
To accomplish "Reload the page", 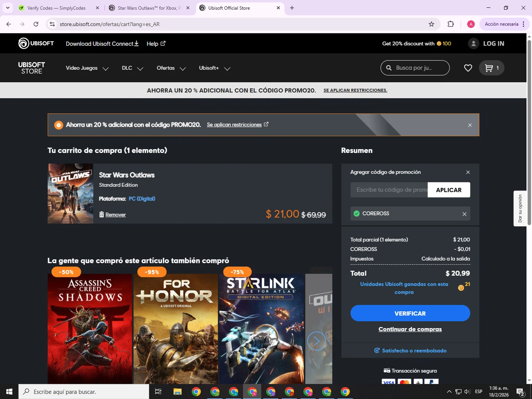I will (x=36, y=24).
